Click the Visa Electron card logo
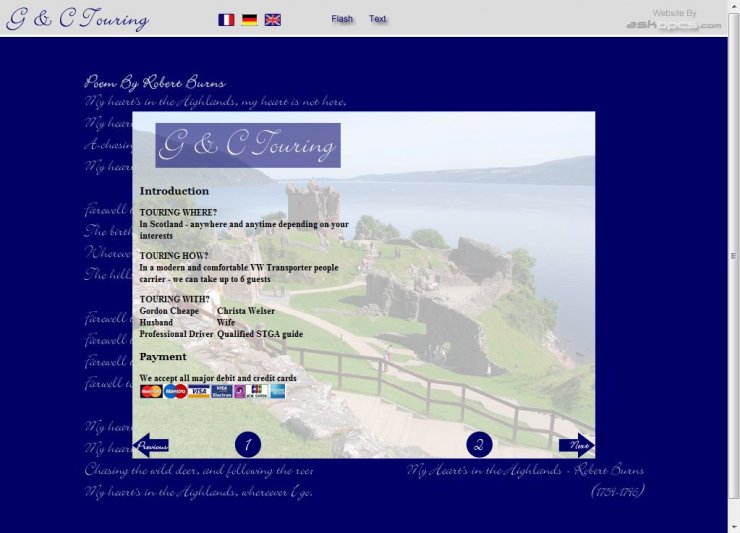This screenshot has width=740, height=533. click(222, 391)
